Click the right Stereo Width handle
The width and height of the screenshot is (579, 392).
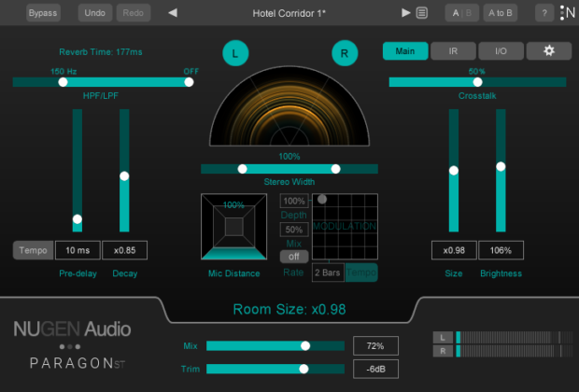coord(335,169)
